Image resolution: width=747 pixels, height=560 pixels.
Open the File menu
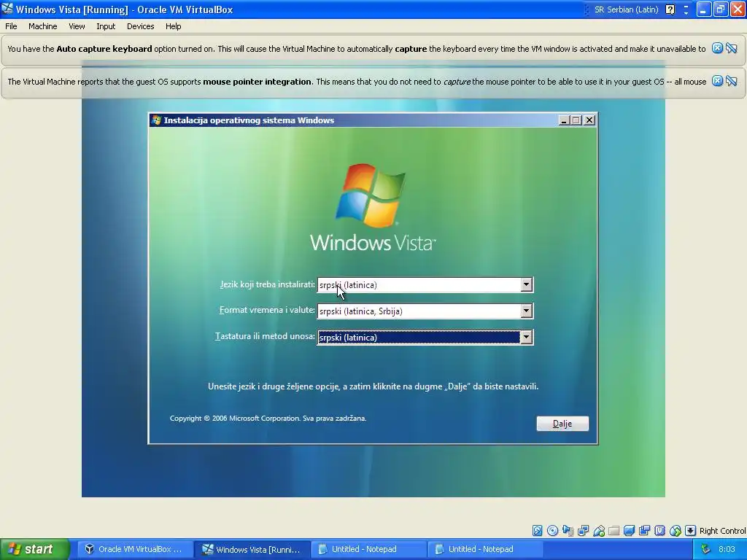11,26
